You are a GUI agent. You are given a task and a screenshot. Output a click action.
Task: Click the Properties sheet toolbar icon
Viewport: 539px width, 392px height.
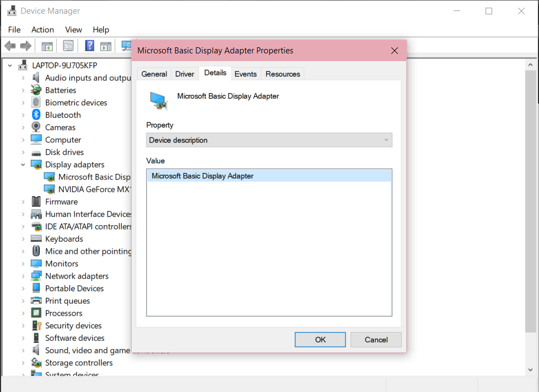coord(68,46)
